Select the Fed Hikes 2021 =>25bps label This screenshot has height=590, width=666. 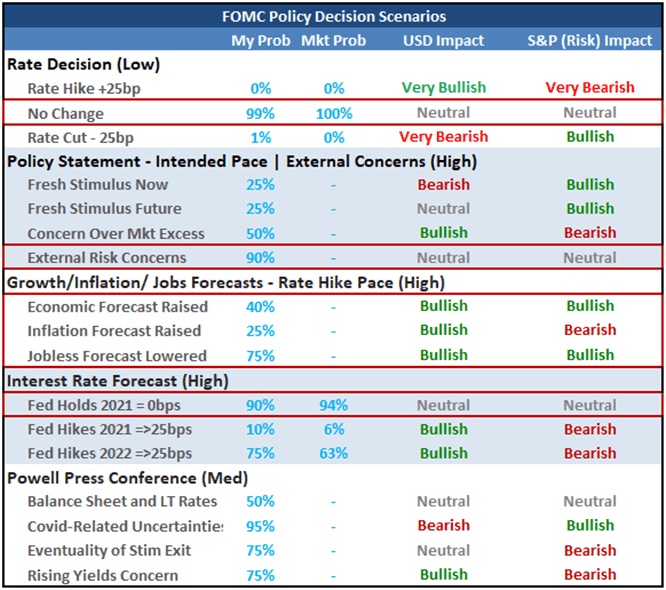(110, 429)
